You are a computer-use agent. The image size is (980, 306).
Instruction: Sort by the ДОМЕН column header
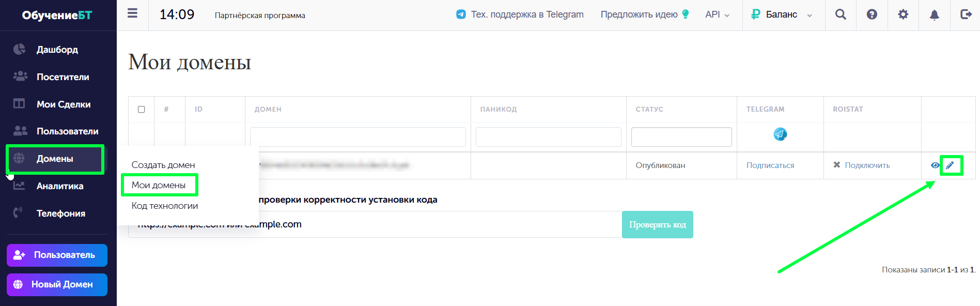[x=268, y=109]
